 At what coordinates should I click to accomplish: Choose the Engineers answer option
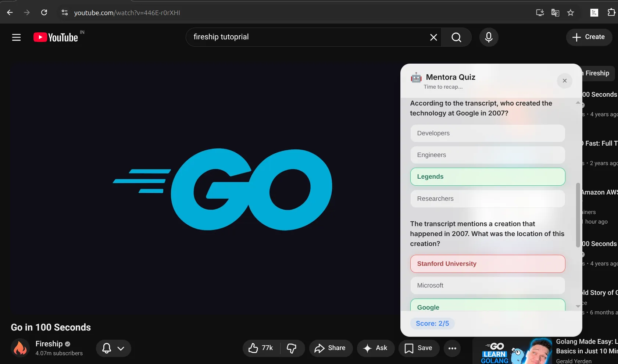487,155
